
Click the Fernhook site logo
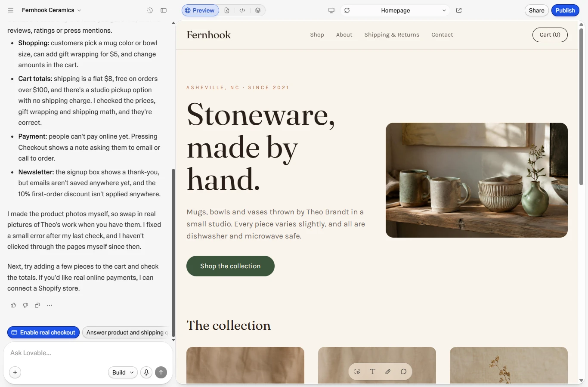(209, 35)
